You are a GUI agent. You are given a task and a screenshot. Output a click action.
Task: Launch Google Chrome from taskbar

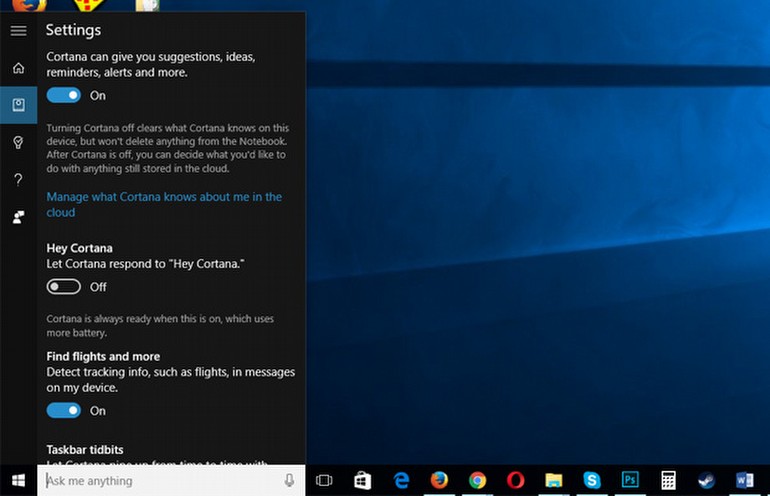click(477, 480)
